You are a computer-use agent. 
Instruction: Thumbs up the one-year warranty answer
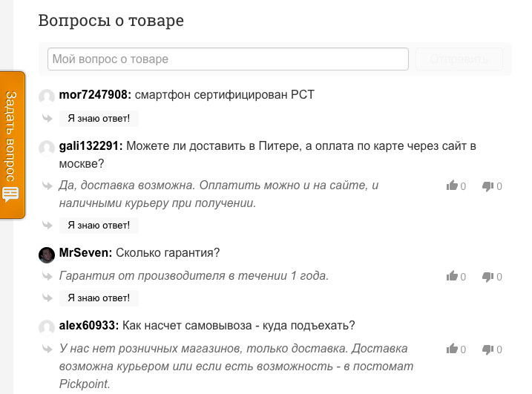452,276
